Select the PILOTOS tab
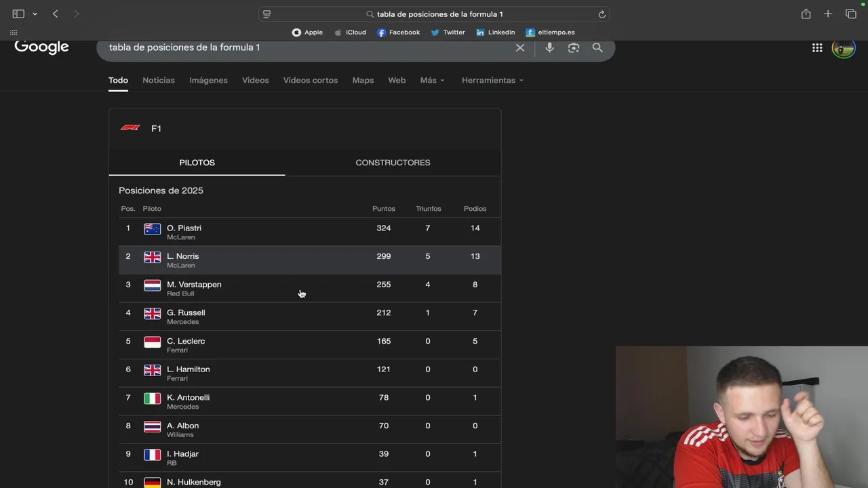The width and height of the screenshot is (868, 488). (197, 163)
